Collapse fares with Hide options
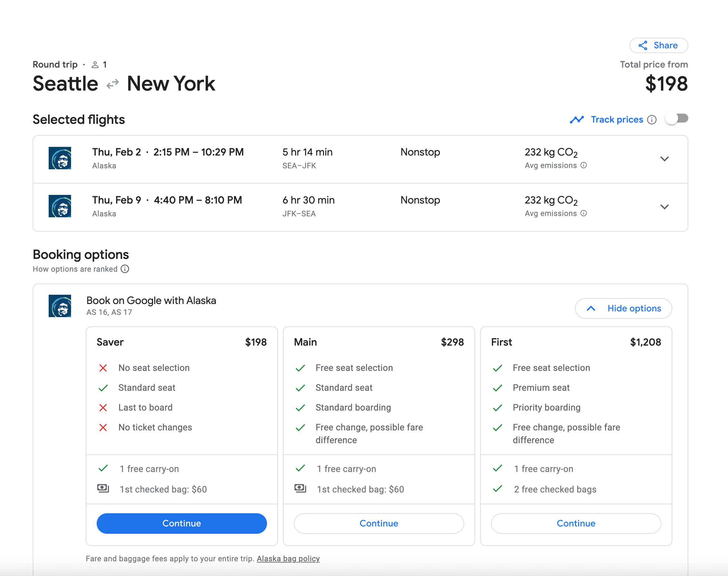 623,308
